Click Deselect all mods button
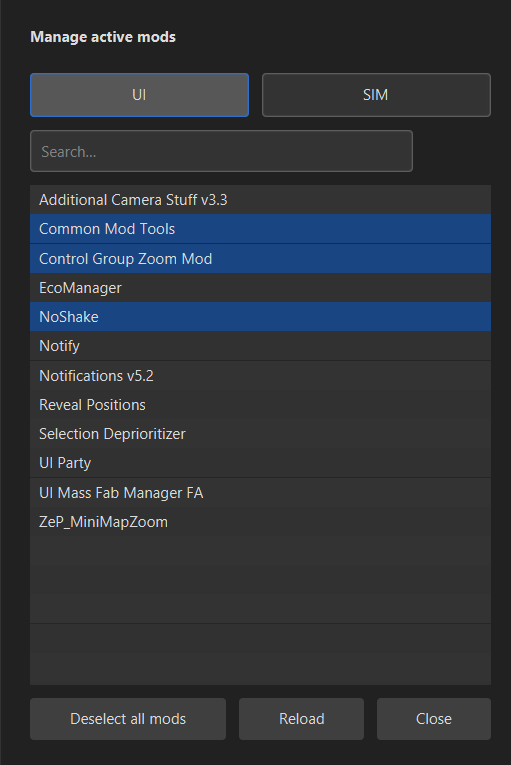 [128, 719]
